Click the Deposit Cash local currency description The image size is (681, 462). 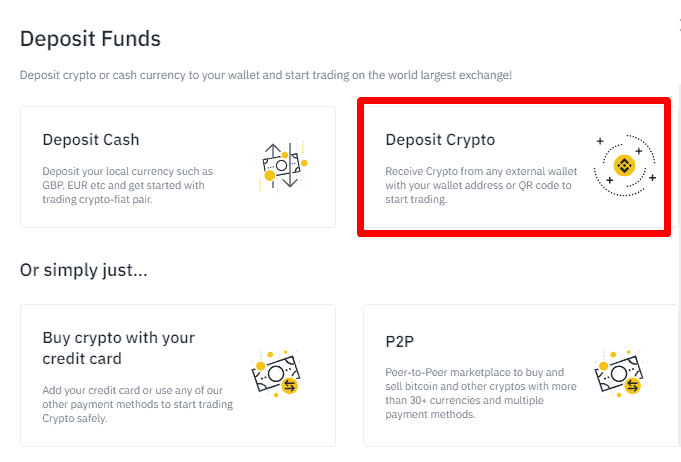[x=127, y=185]
